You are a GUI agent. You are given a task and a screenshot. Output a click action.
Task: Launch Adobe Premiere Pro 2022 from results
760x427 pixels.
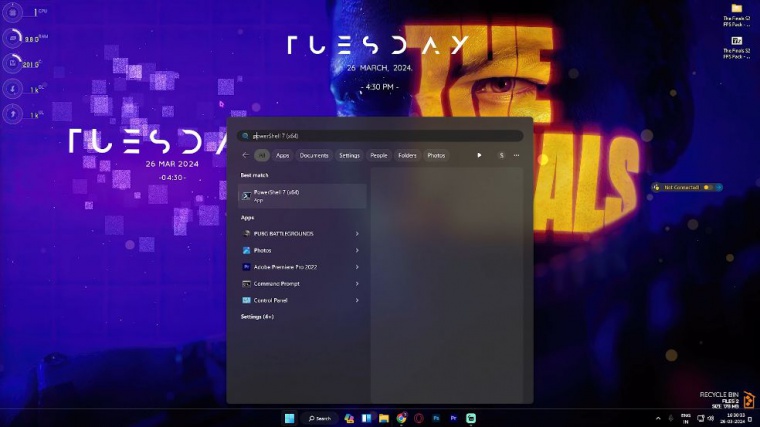pos(285,267)
